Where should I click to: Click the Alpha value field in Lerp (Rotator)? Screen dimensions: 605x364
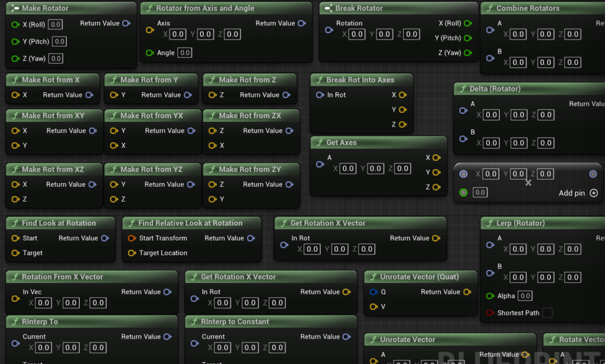pyautogui.click(x=525, y=296)
